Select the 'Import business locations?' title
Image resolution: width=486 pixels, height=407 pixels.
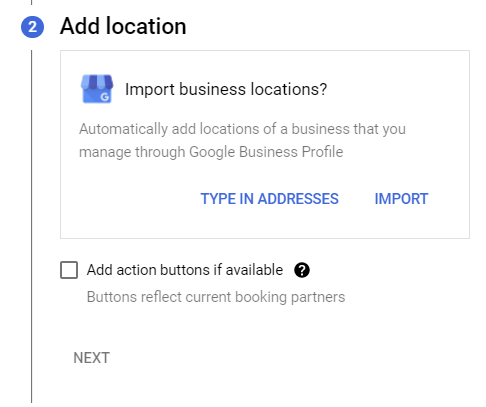point(226,89)
